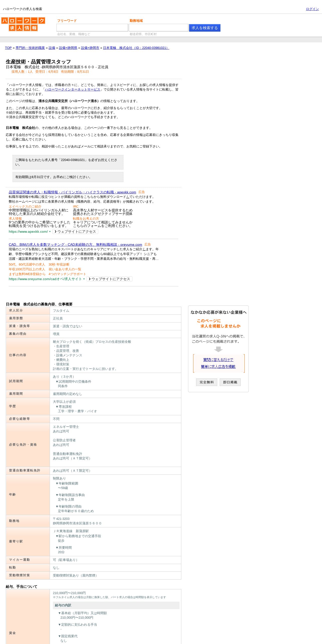The image size is (322, 644).
Task: Open 求人情報 ad sublink
Action: click(15, 219)
